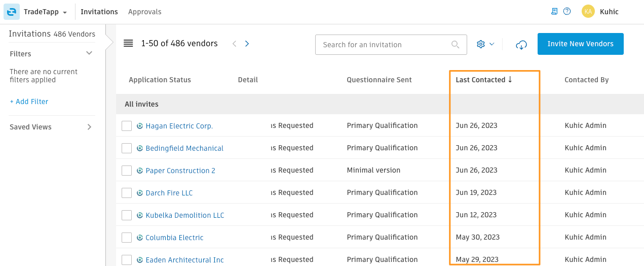
Task: Open the TradeTapp product dropdown
Action: 46,12
